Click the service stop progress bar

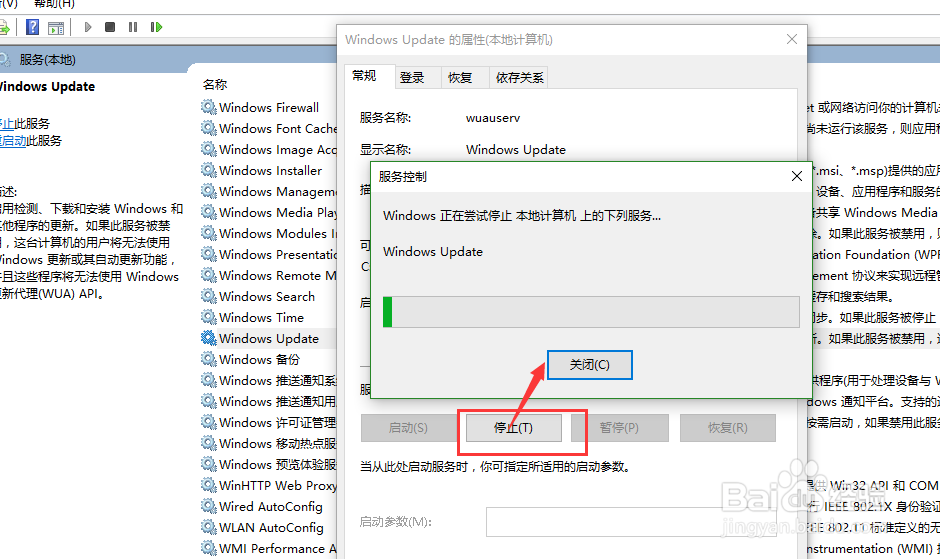tap(591, 312)
